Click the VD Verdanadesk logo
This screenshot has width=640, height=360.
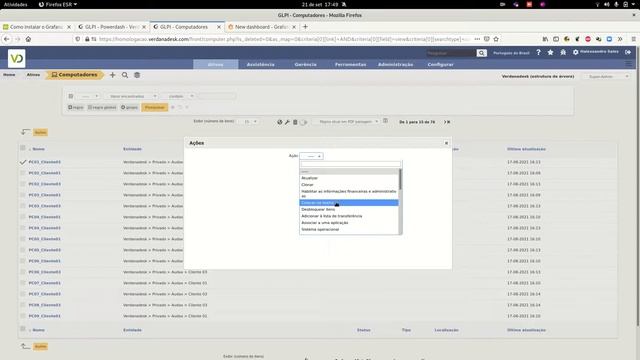[16, 58]
